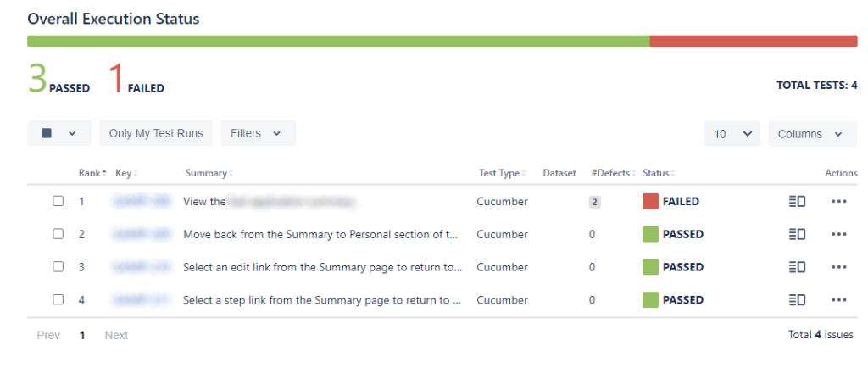Open three-dot actions menu for rank 3 test
This screenshot has width=868, height=368.
pyautogui.click(x=838, y=267)
